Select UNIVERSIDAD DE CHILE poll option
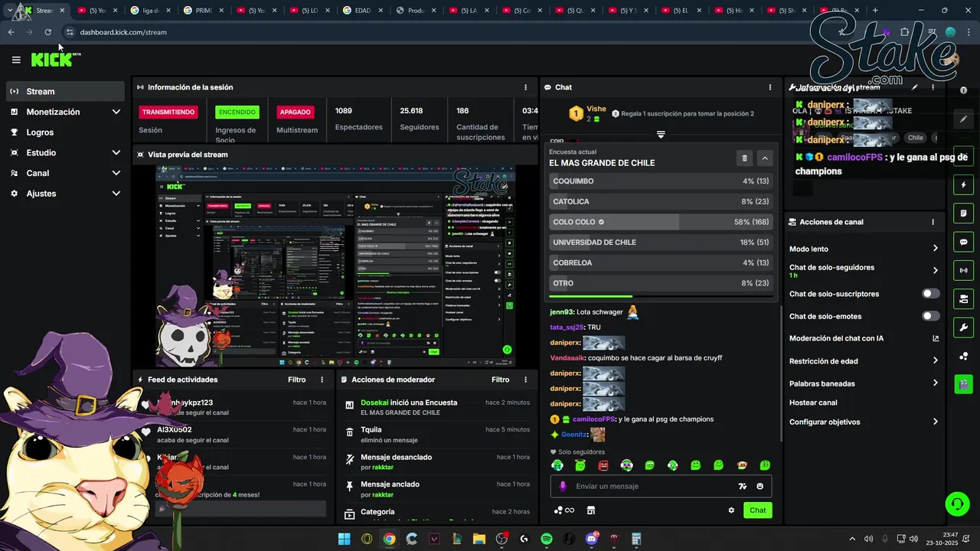Image resolution: width=980 pixels, height=551 pixels. (x=661, y=243)
